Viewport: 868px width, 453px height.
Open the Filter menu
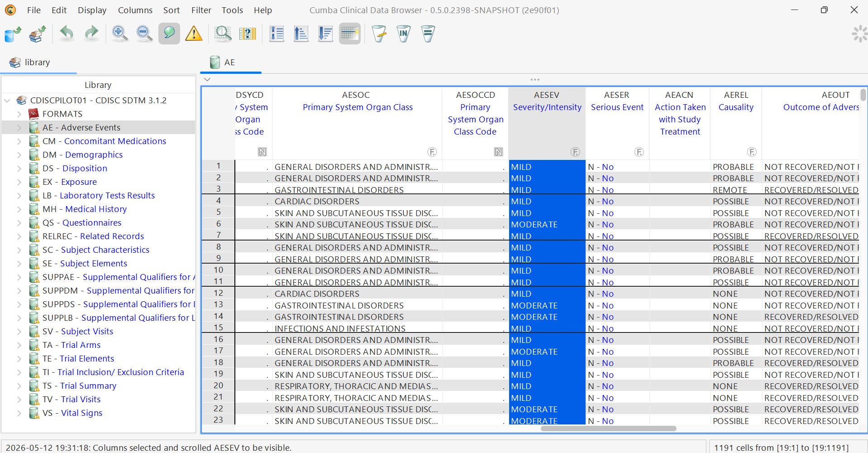[x=201, y=10]
